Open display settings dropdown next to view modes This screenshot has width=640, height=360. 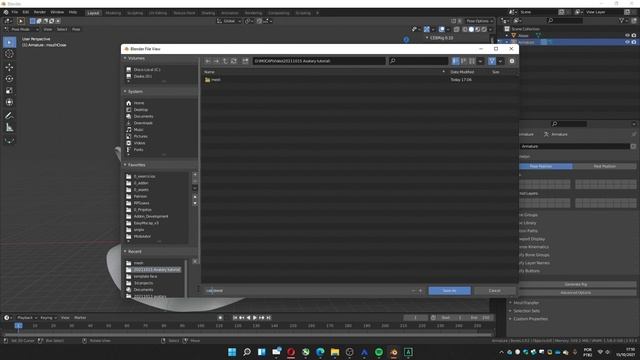click(x=480, y=61)
